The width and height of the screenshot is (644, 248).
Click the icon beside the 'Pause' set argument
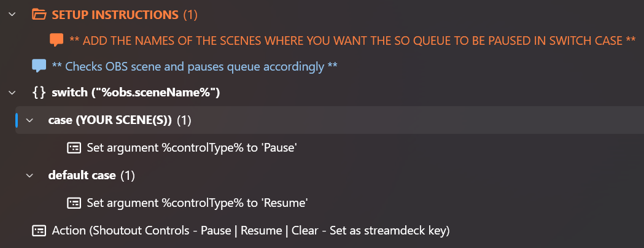tap(74, 148)
